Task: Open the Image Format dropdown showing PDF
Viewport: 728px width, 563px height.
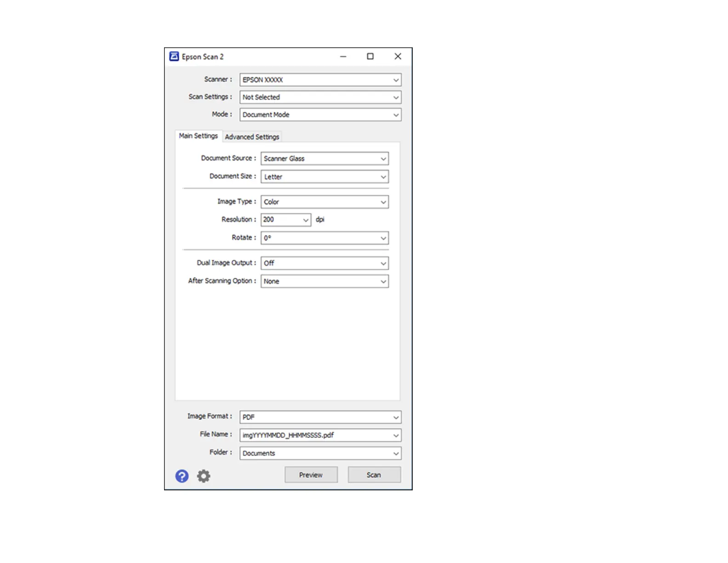Action: (320, 417)
